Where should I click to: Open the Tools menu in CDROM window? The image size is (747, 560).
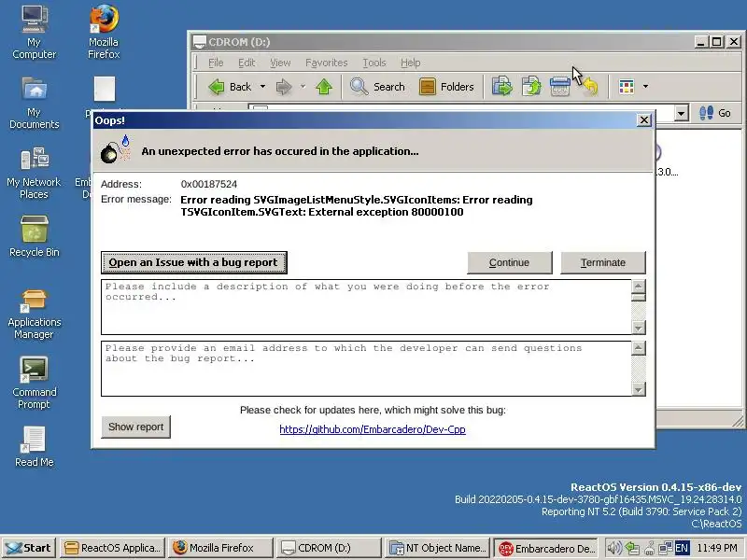(374, 63)
